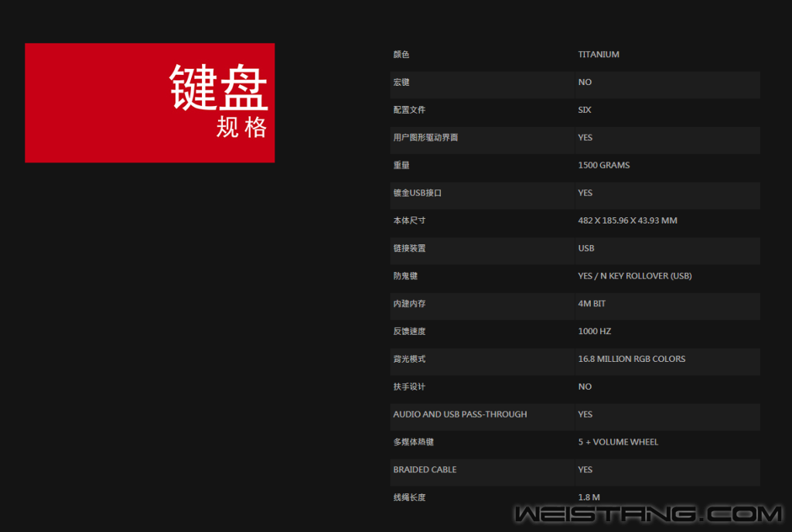Click the 1.8 M value
Screen dimensions: 792x532
589,498
